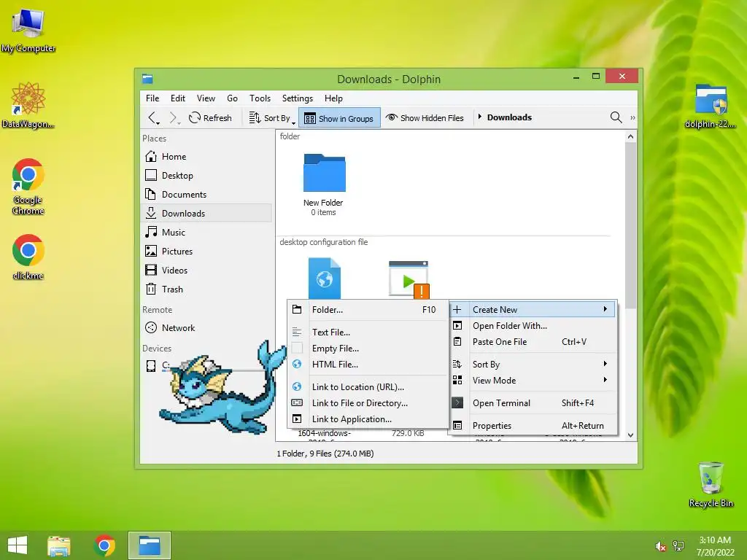Select the DataWagon desktop shortcut
The image size is (747, 560).
[28, 105]
